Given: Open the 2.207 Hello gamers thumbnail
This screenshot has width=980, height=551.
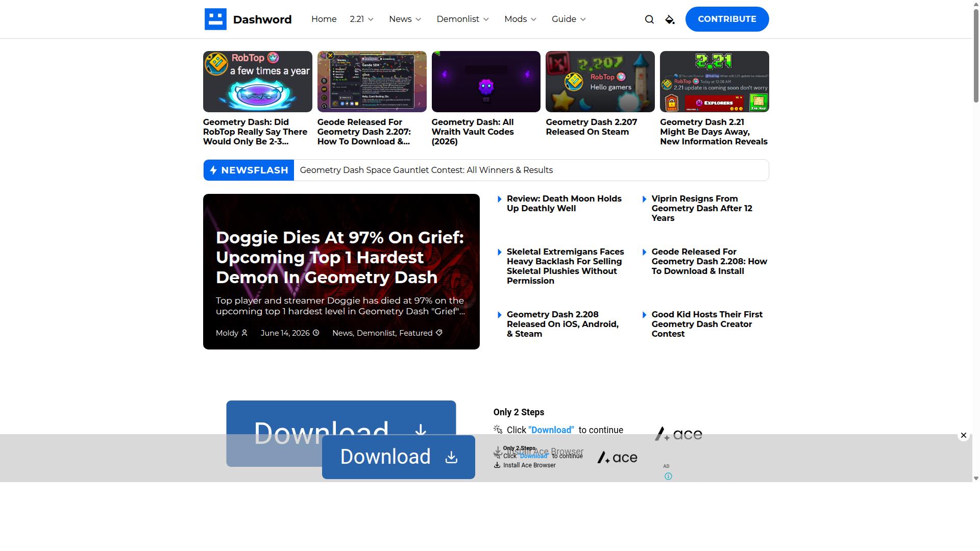Looking at the screenshot, I should 600,82.
